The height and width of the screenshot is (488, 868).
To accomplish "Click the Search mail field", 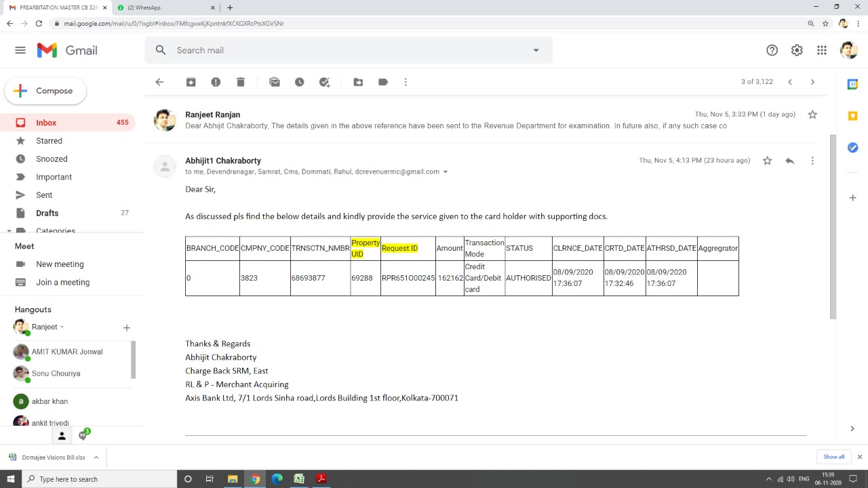I will point(349,50).
